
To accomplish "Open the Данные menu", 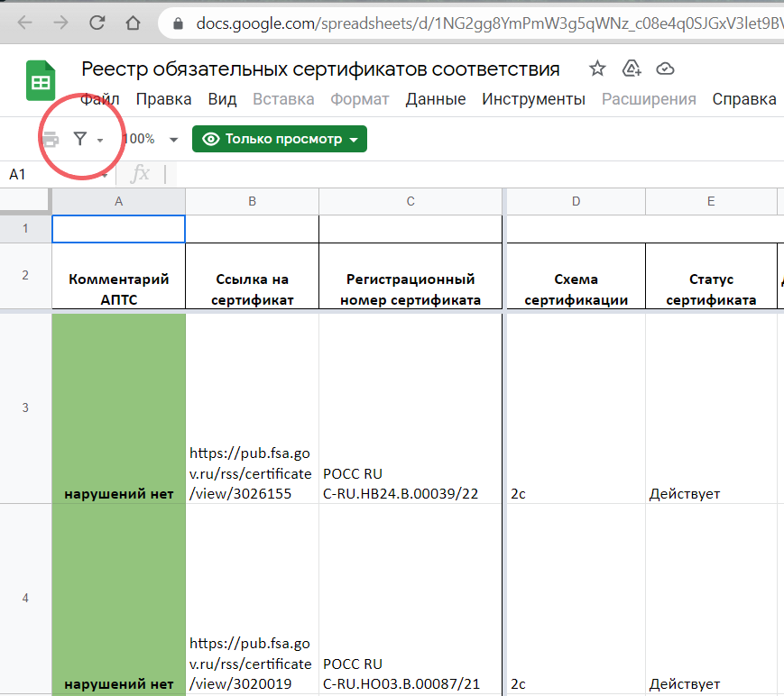I will (436, 99).
